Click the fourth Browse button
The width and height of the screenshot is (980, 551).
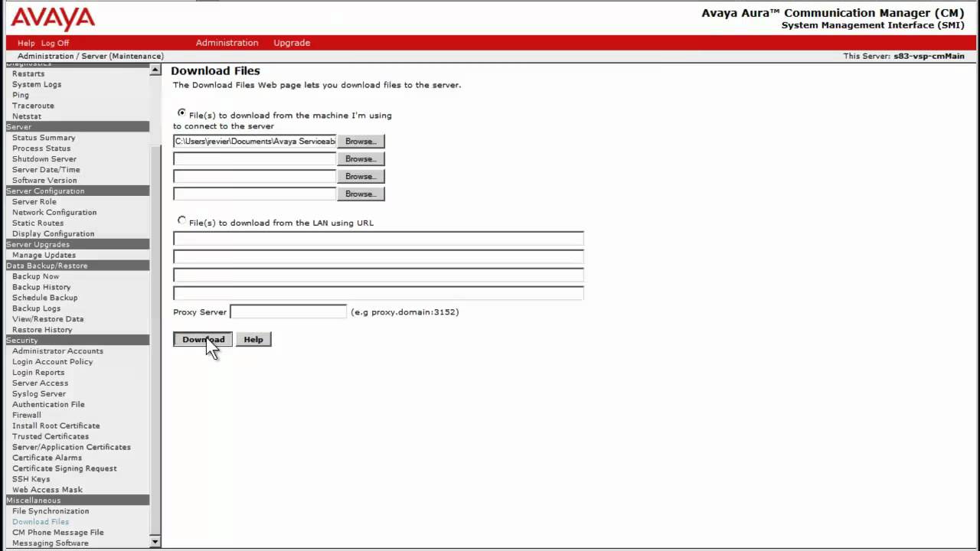click(x=361, y=194)
